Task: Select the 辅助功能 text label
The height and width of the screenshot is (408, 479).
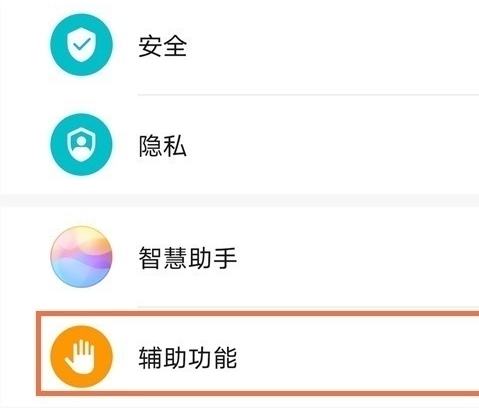Action: tap(188, 358)
